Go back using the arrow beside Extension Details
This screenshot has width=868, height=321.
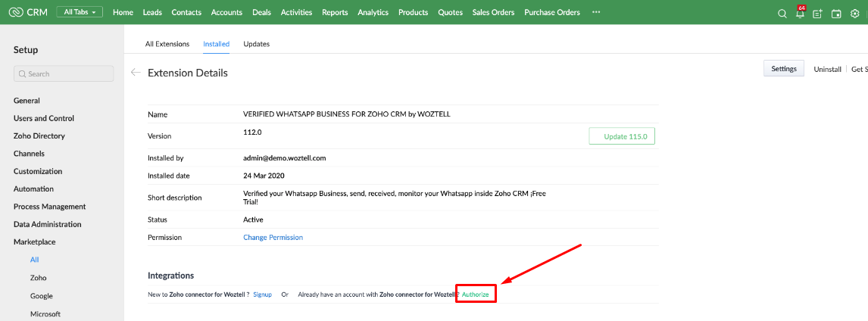coord(136,72)
